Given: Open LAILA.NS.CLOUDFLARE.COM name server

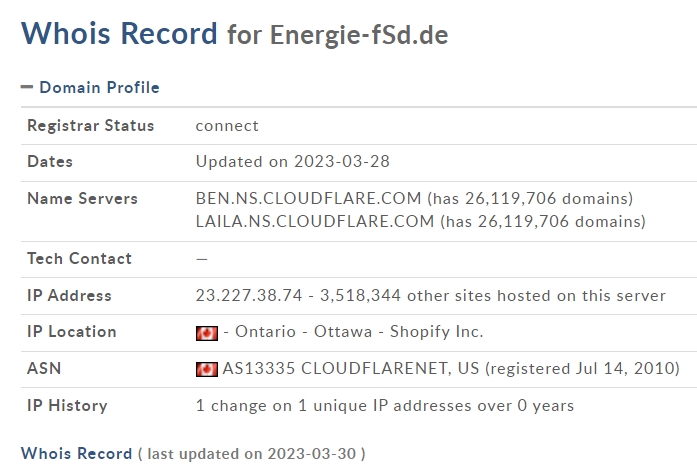Looking at the screenshot, I should [x=315, y=221].
